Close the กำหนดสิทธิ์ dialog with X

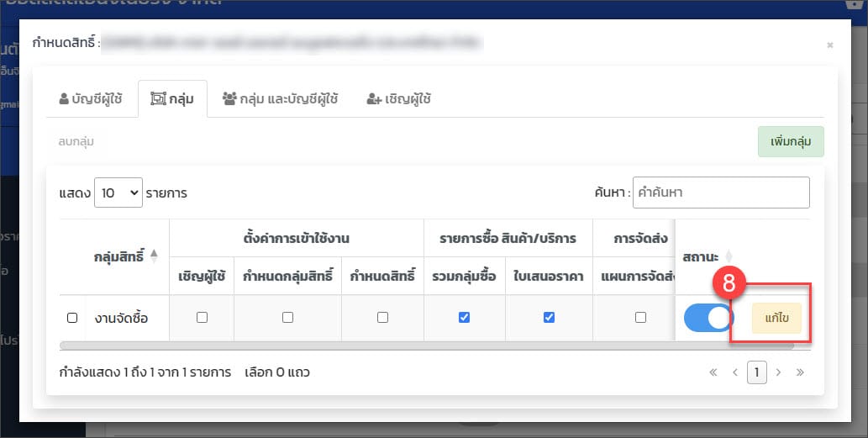coord(829,45)
